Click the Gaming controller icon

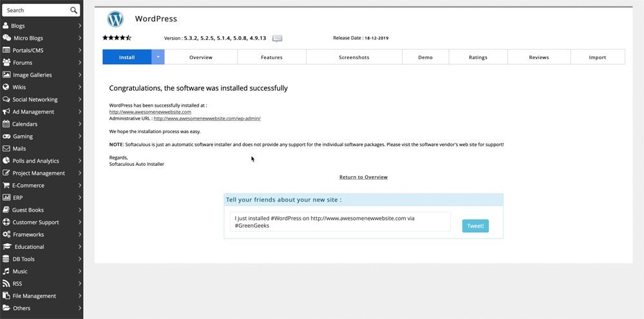coord(6,136)
